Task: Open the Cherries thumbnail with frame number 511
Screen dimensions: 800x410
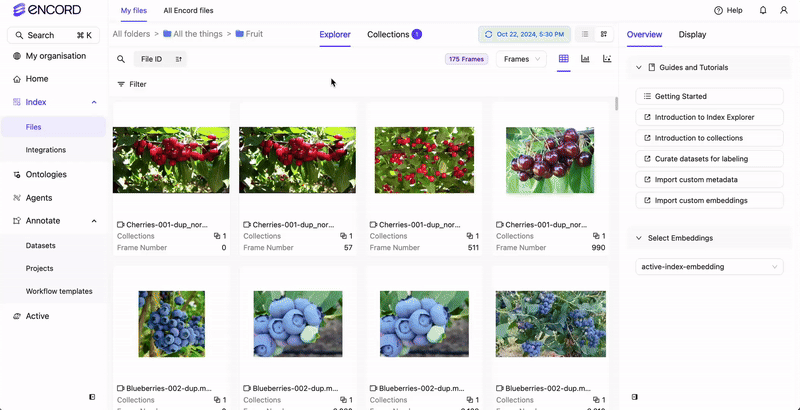Action: (424, 160)
